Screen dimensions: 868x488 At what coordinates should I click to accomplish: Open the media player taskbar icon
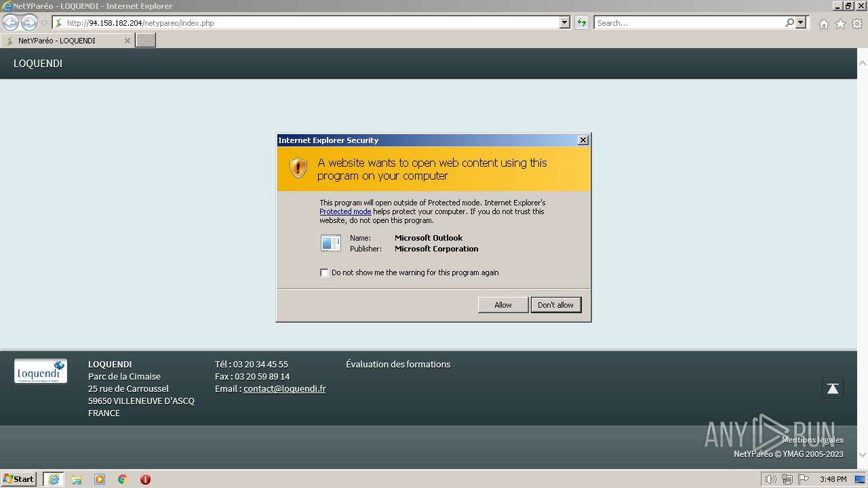tap(100, 479)
